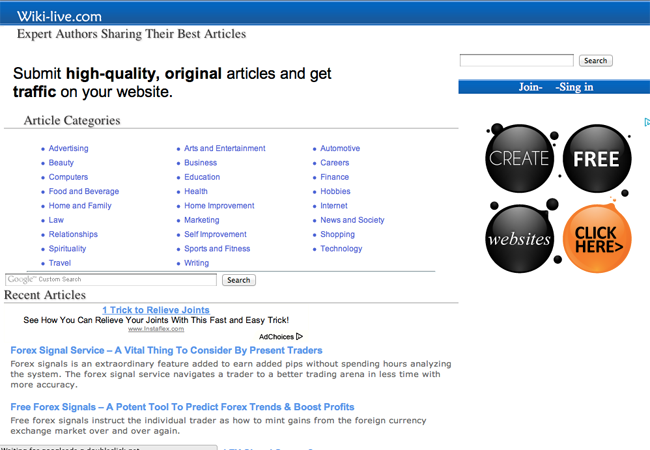This screenshot has width=650, height=450.
Task: Select the News and Society category
Action: (x=352, y=220)
